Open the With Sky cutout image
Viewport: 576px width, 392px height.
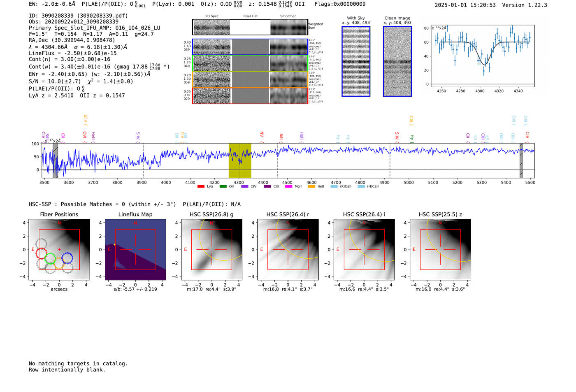point(356,61)
